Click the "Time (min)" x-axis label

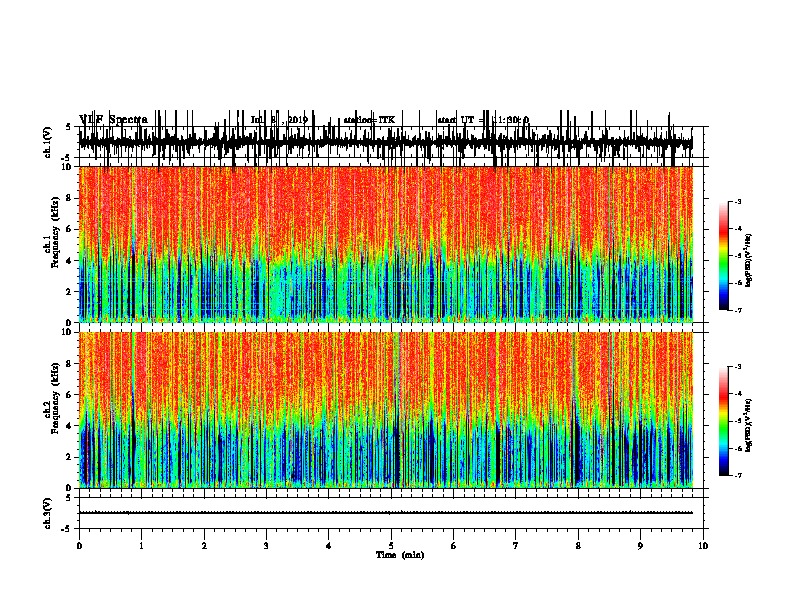400,555
